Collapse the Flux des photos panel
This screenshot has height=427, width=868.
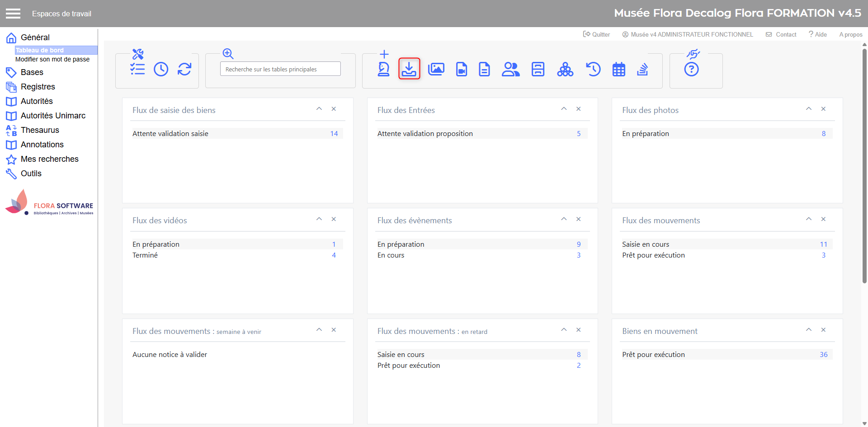[x=809, y=109]
